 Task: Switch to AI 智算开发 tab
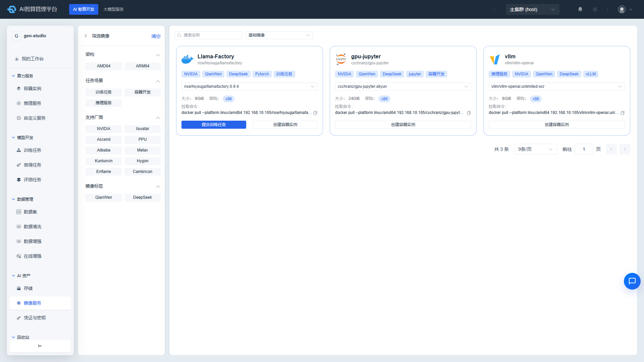pyautogui.click(x=84, y=9)
